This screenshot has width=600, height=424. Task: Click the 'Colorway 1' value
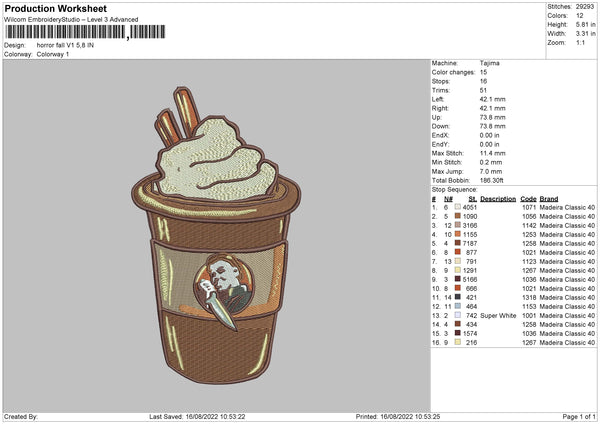point(53,54)
